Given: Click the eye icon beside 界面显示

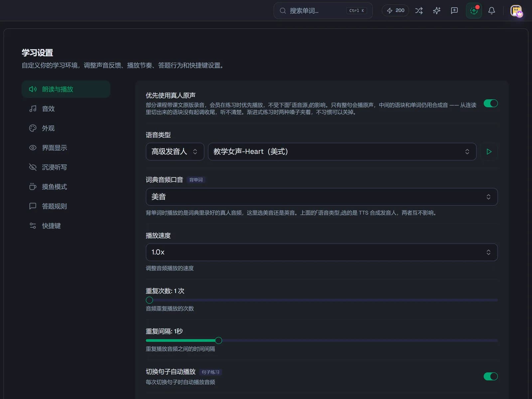Looking at the screenshot, I should [33, 148].
